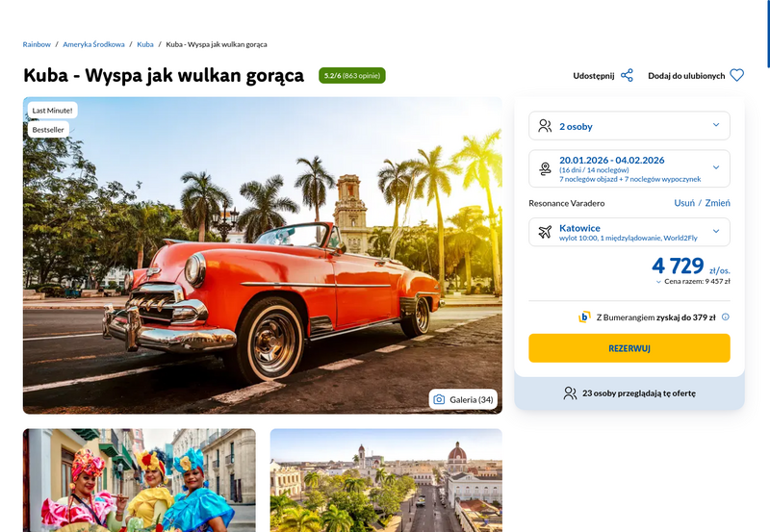Screen dimensions: 770x532
Task: Click the share icon next to Udostępnij
Action: point(627,76)
